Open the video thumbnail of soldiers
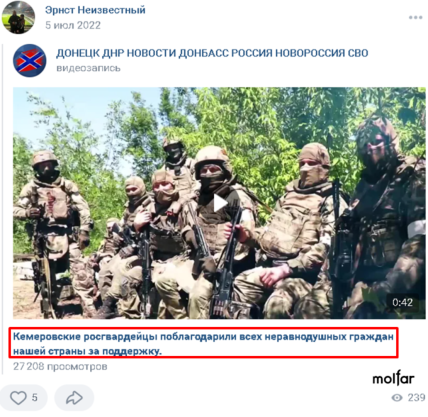428x417 pixels. pyautogui.click(x=219, y=203)
